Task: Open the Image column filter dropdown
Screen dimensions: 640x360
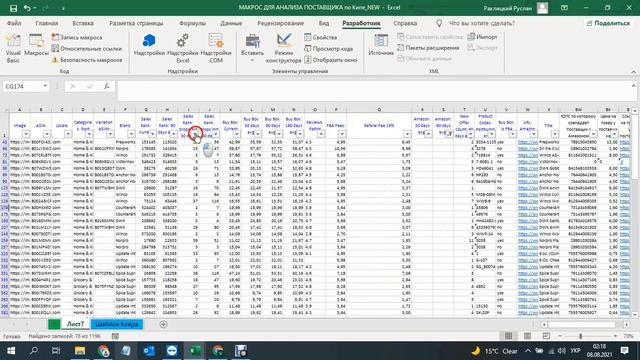Action: [26, 134]
